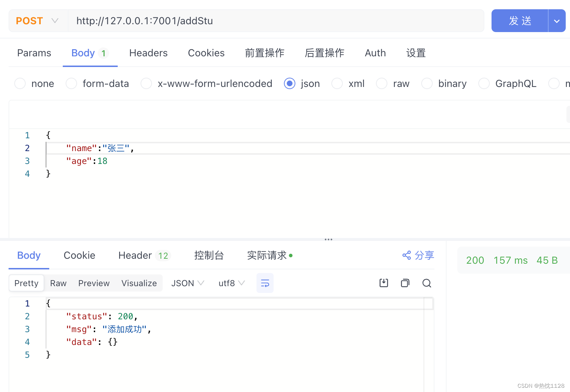
Task: Open the utf8 encoding dropdown
Action: pyautogui.click(x=232, y=283)
